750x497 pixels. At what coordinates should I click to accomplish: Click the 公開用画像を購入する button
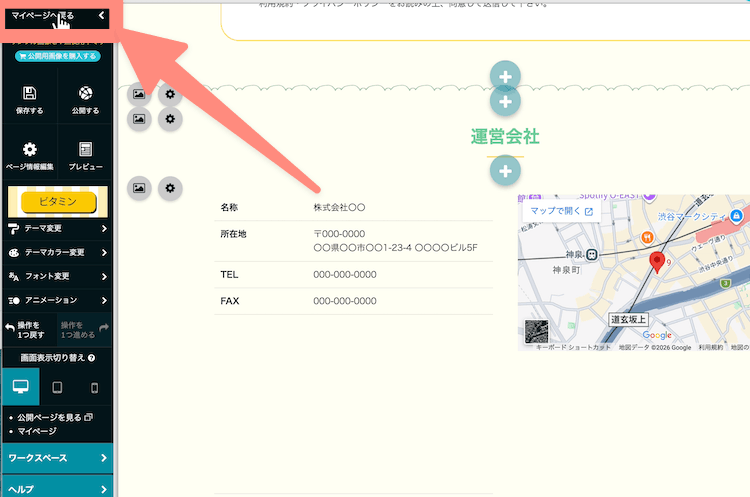tap(58, 56)
